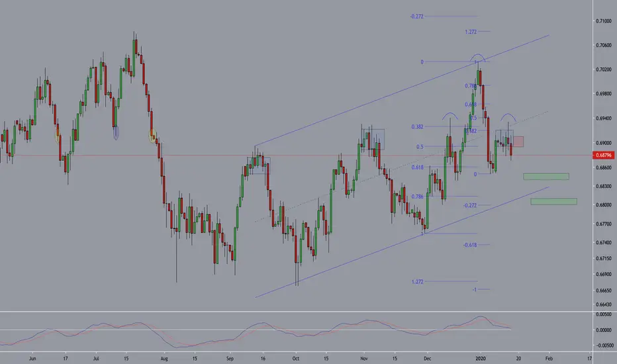Select the blue rectangle around November highs
The width and height of the screenshot is (617, 364).
pyautogui.click(x=373, y=139)
